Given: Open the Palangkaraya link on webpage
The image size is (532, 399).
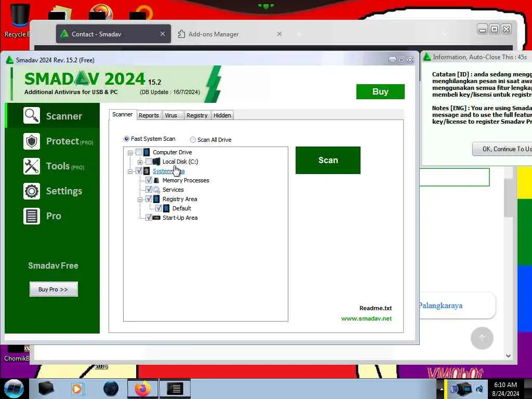Looking at the screenshot, I should pos(441,305).
